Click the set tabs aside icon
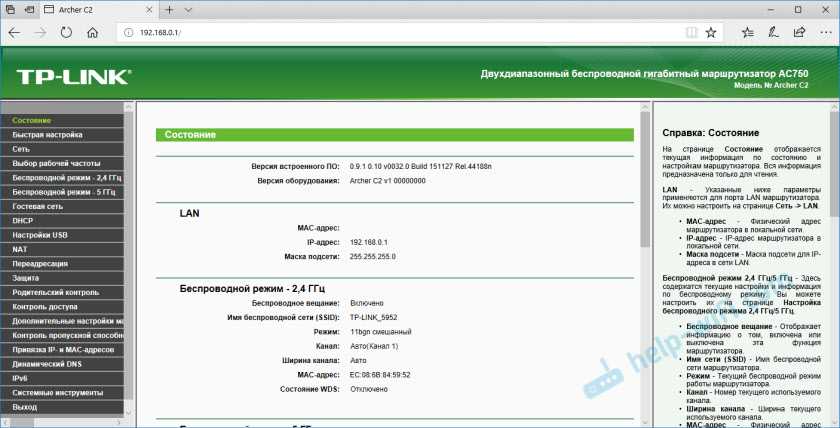The height and width of the screenshot is (428, 840). pyautogui.click(x=30, y=10)
